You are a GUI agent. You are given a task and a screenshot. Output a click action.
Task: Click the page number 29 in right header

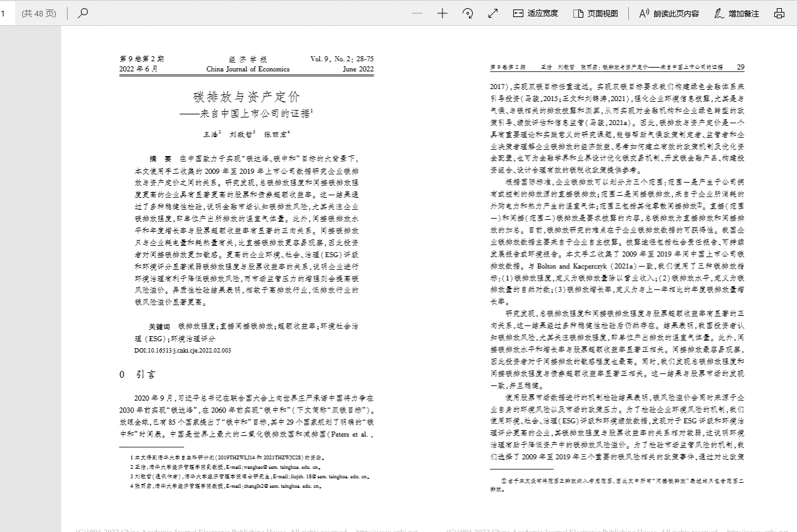(741, 66)
